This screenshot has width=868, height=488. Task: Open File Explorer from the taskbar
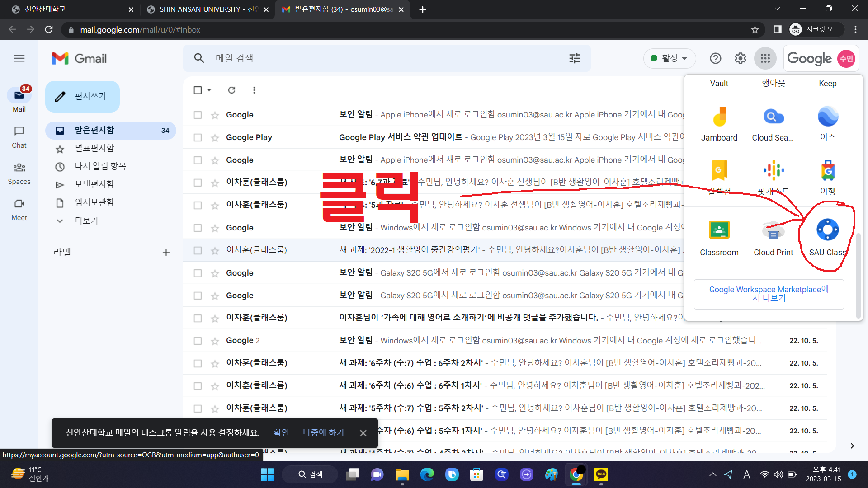(402, 474)
